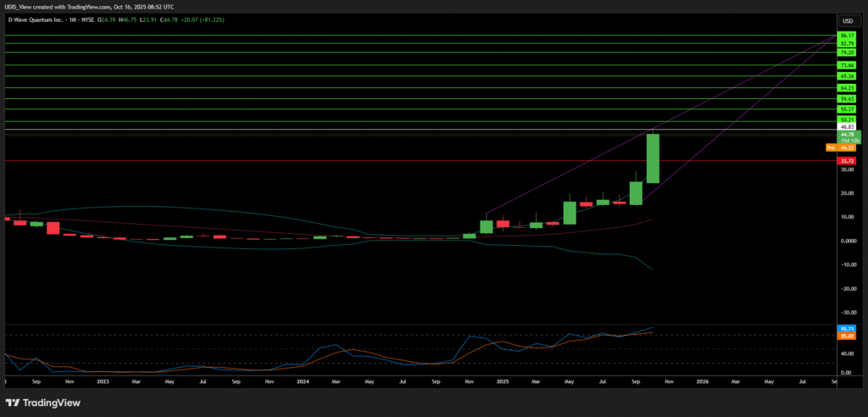The image size is (868, 417).
Task: Click the large green October 2025 candle
Action: 653,158
